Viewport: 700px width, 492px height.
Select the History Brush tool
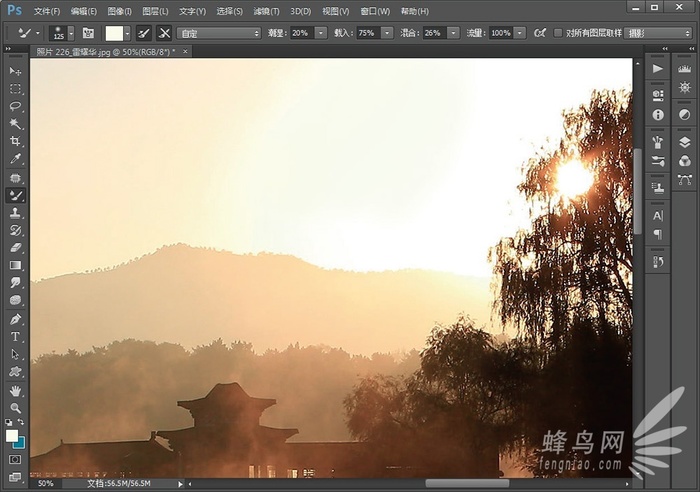[15, 230]
